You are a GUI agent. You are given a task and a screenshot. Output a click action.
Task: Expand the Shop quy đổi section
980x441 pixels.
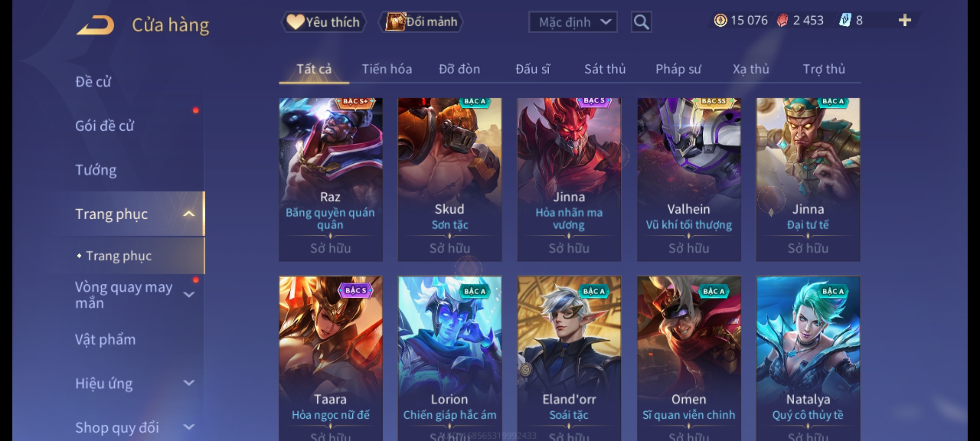point(189,427)
